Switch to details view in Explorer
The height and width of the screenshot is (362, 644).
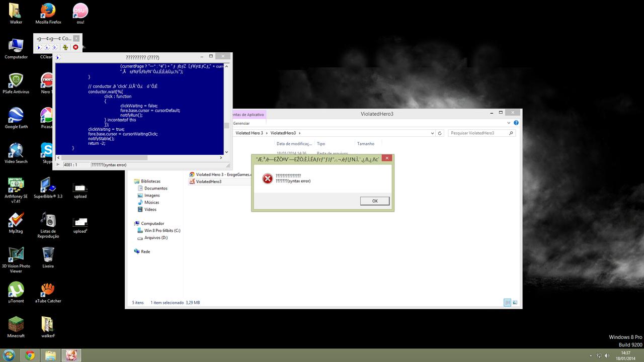(507, 303)
